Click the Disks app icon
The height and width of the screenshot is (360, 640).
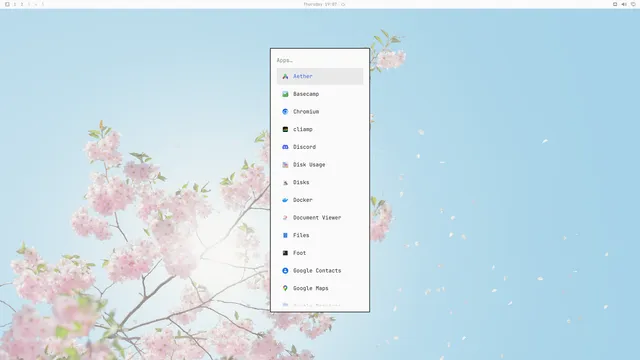click(285, 182)
